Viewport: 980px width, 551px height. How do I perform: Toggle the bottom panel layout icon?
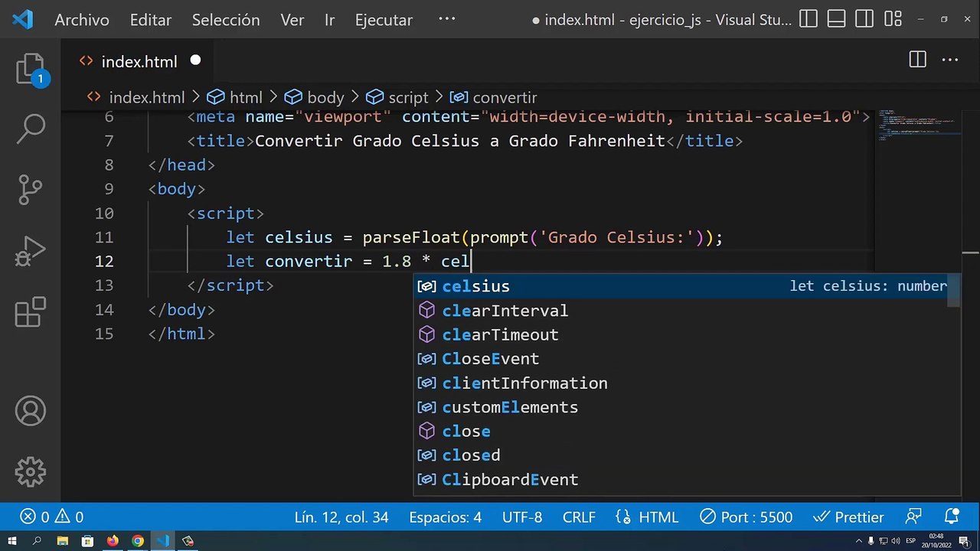[836, 19]
